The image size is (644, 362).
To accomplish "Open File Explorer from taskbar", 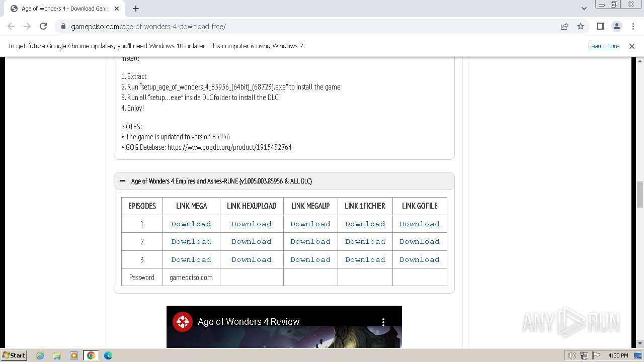I will point(57,355).
